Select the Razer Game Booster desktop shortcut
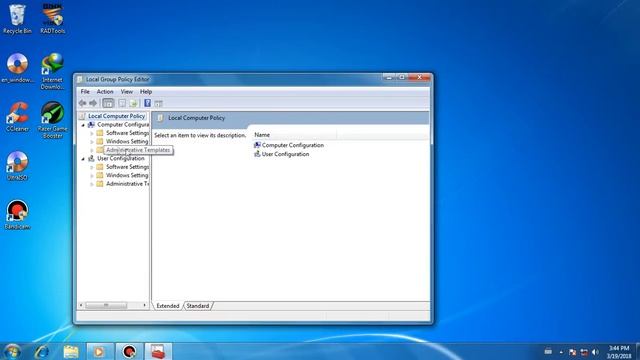Screen dimensions: 640x360 53,120
